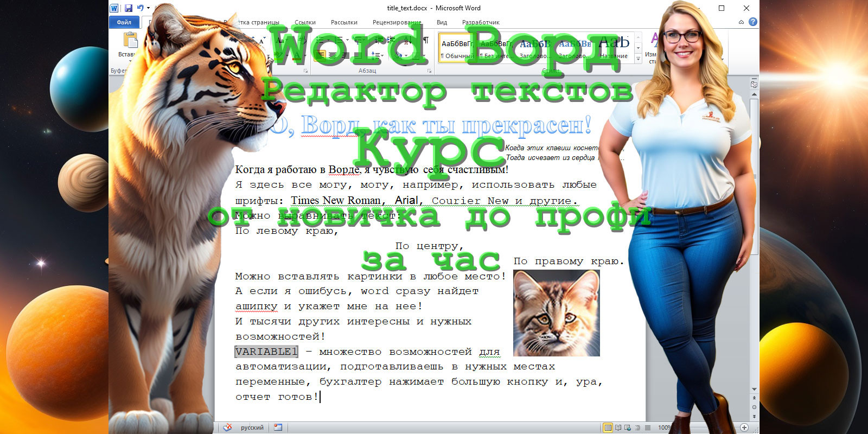Toggle the paragraph marks (¶) display

[426, 40]
